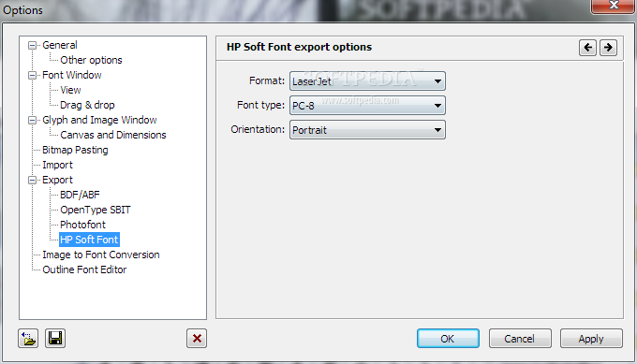Open OpenType SBIT export options

(x=95, y=211)
